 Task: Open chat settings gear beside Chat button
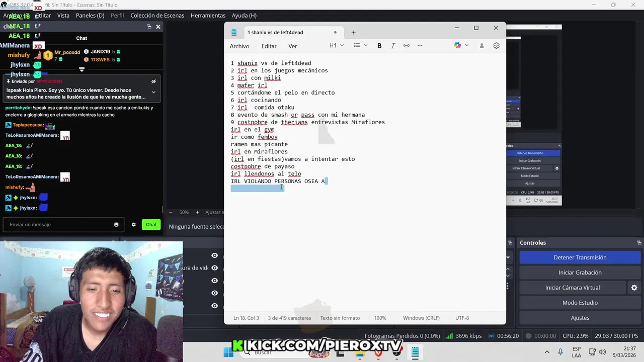tap(134, 225)
